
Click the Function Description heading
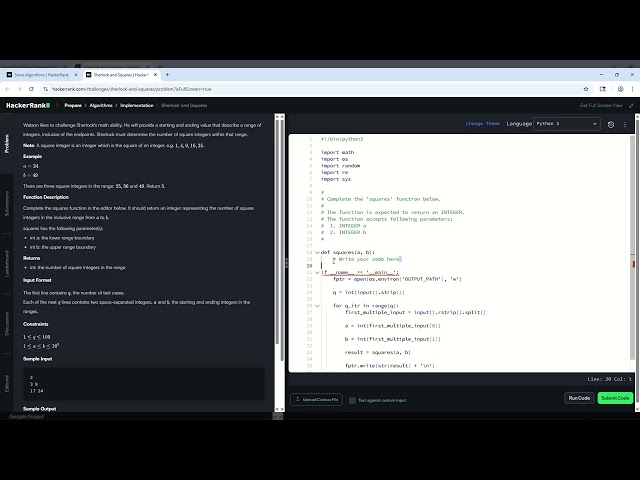[46, 197]
